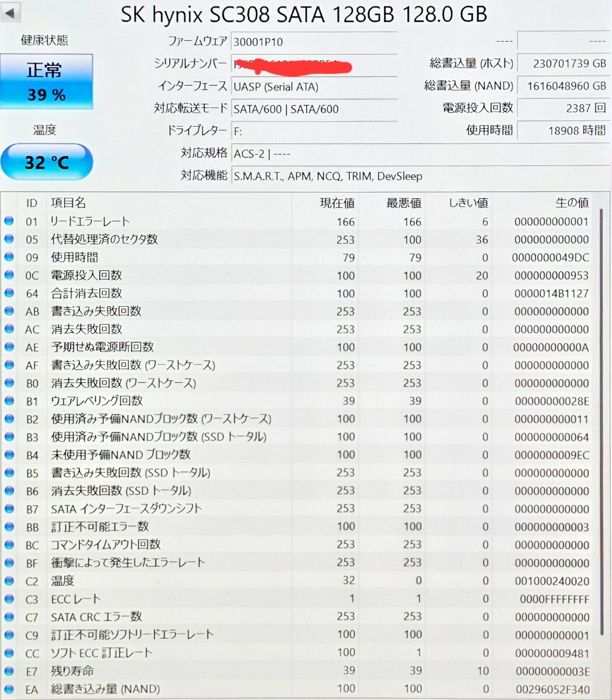
Task: Click status dot of row C7 SATA CRCエラー数
Action: (9, 617)
